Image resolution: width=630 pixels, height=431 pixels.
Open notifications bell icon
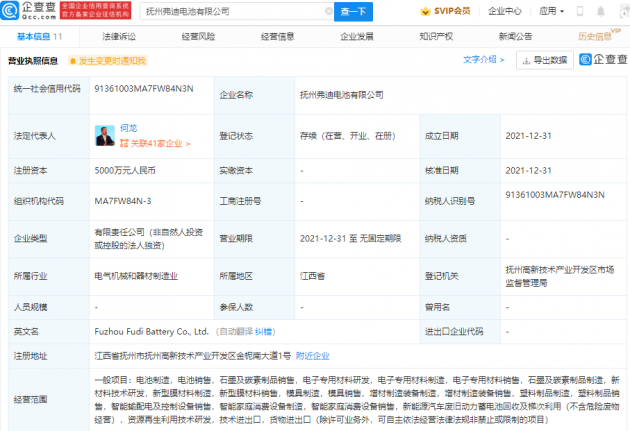click(601, 11)
